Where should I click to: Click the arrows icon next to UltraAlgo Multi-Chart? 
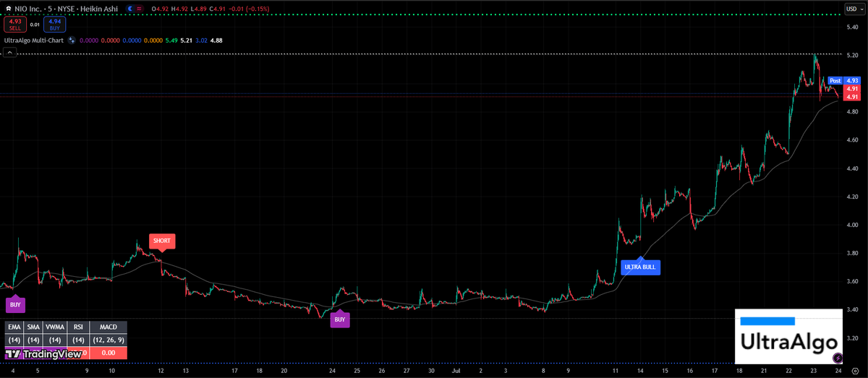(72, 40)
